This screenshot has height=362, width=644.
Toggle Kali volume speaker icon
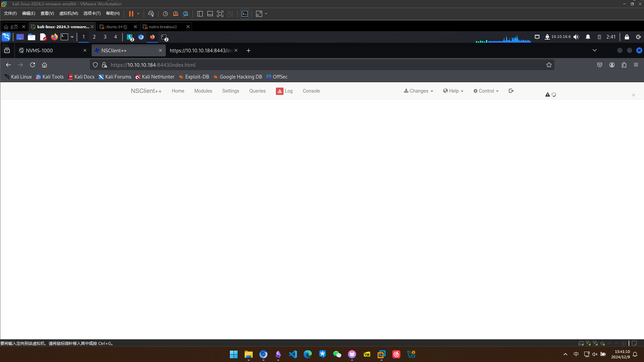click(x=576, y=37)
